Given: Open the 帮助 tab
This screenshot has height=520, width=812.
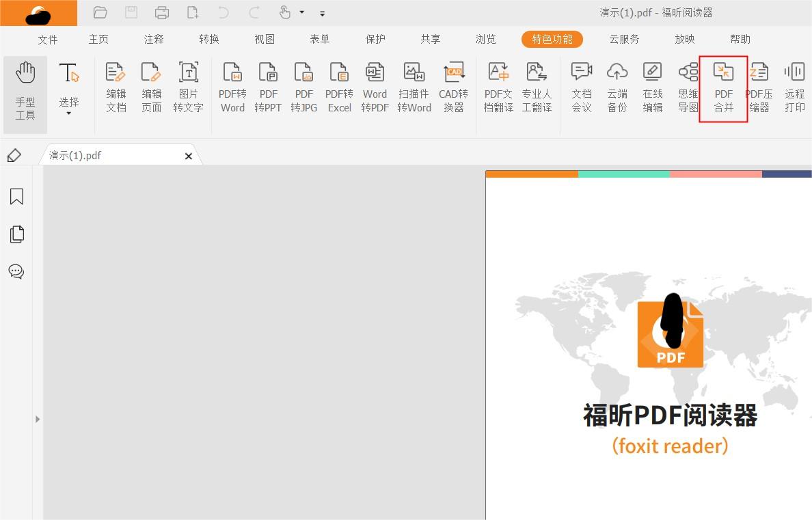Looking at the screenshot, I should pos(740,40).
